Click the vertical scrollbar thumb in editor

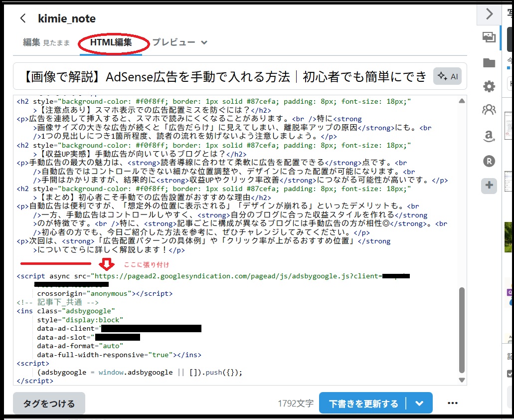tap(462, 330)
